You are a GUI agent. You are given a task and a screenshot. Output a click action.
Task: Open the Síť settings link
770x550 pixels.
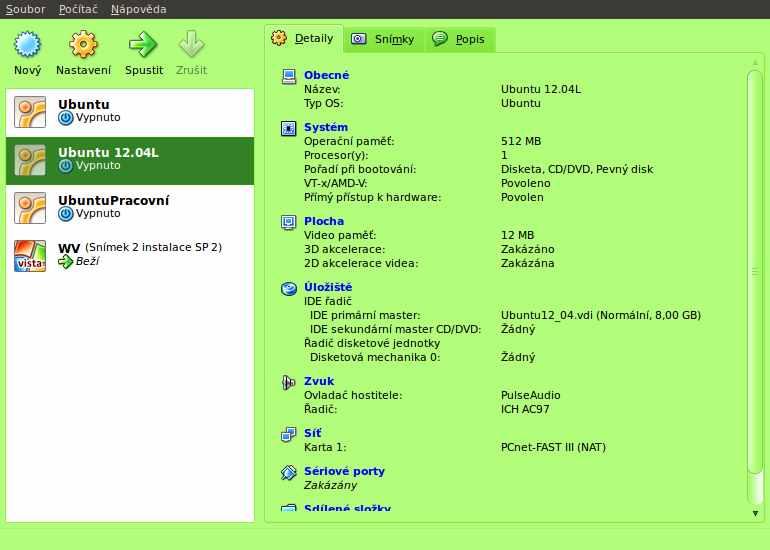tap(313, 433)
